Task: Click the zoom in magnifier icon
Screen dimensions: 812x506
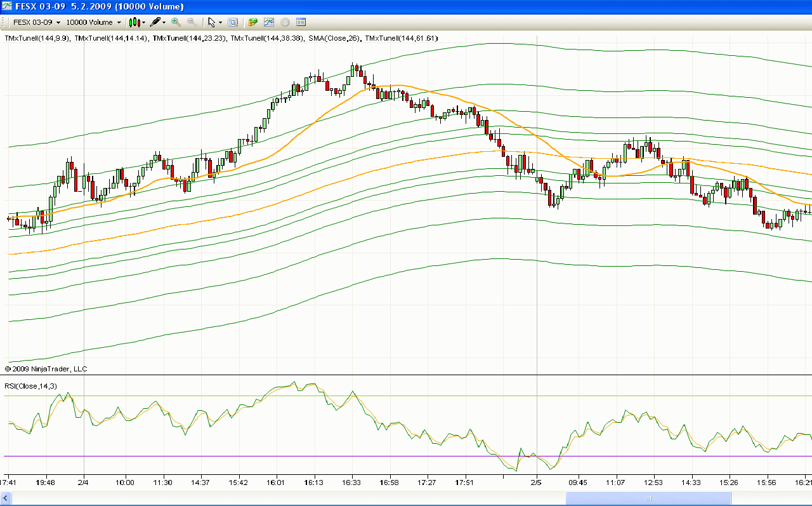Action: coord(176,22)
